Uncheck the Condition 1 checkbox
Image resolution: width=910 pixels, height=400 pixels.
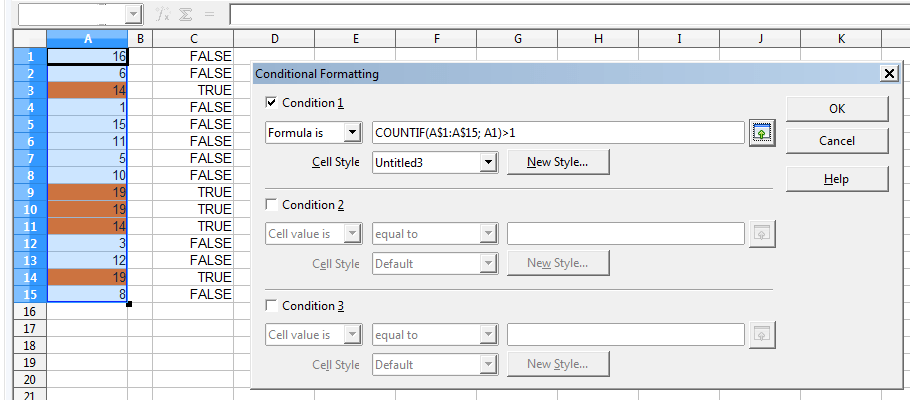(272, 103)
